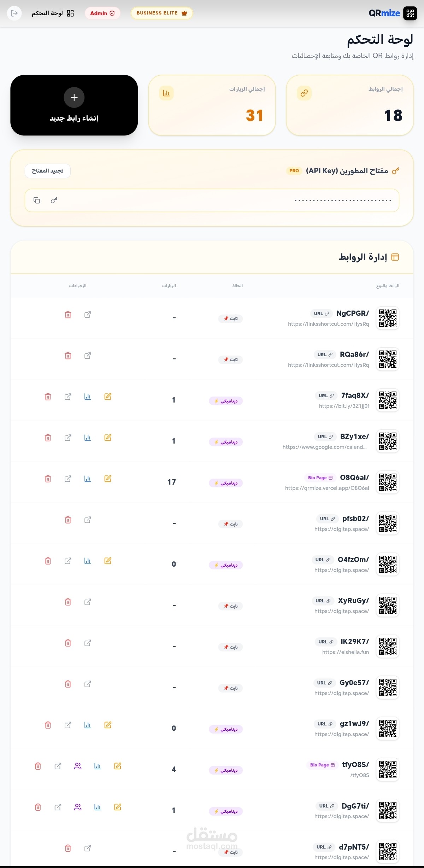Delete the NgCPGR link
This screenshot has height=868, width=424.
click(x=68, y=315)
